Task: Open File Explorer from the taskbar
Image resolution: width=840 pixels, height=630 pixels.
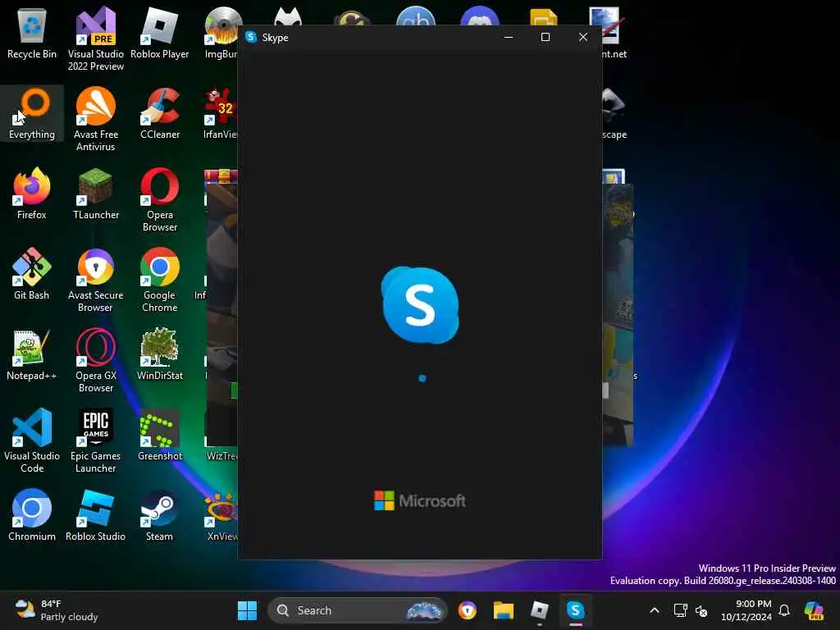Action: tap(504, 610)
